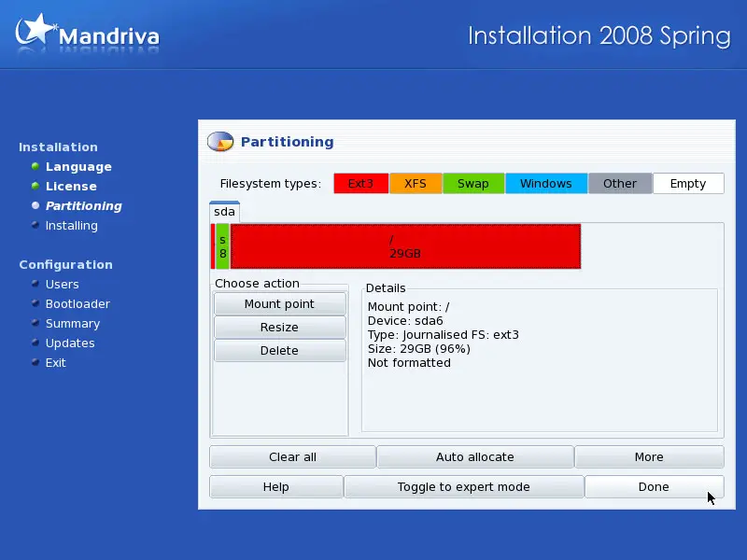The width and height of the screenshot is (747, 560).
Task: Select the green swap partition segment
Action: coord(222,246)
